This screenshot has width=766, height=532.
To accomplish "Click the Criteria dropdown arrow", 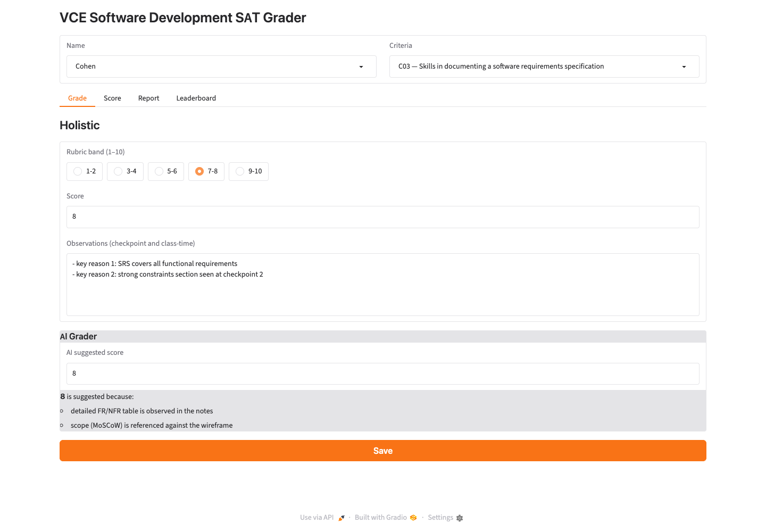I will pyautogui.click(x=684, y=67).
